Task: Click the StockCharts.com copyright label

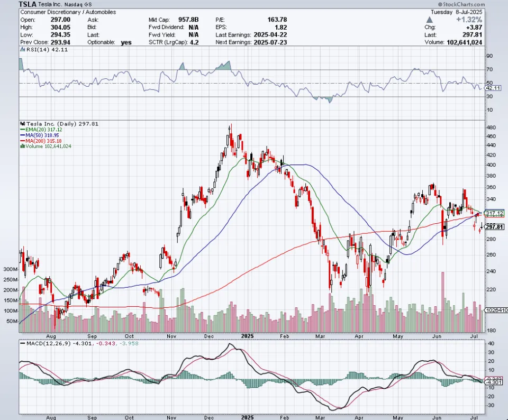Action: (x=461, y=4)
